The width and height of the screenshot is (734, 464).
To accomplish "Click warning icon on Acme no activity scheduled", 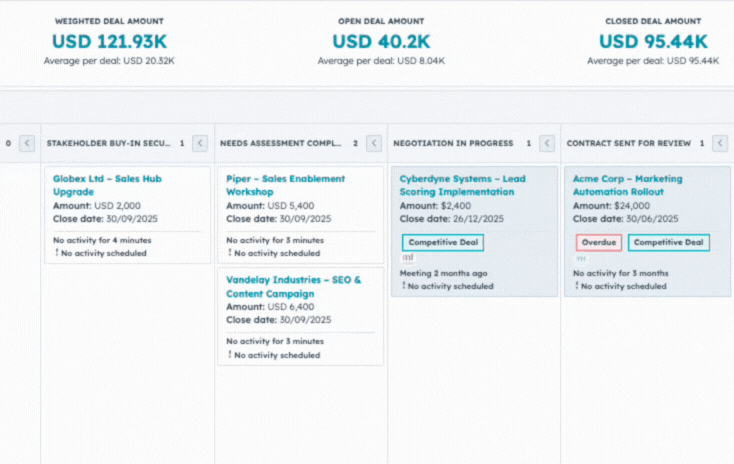I will click(577, 286).
